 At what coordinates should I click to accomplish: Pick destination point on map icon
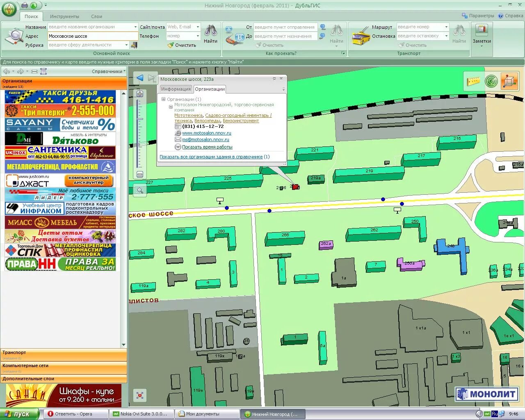point(323,36)
